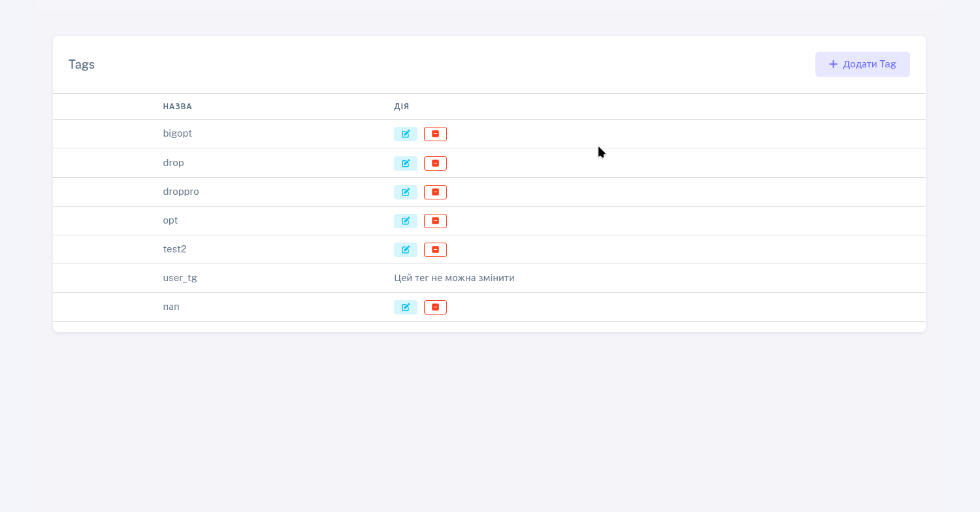Delete the droppro tag
Viewport: 980px width, 512px height.
tap(435, 192)
